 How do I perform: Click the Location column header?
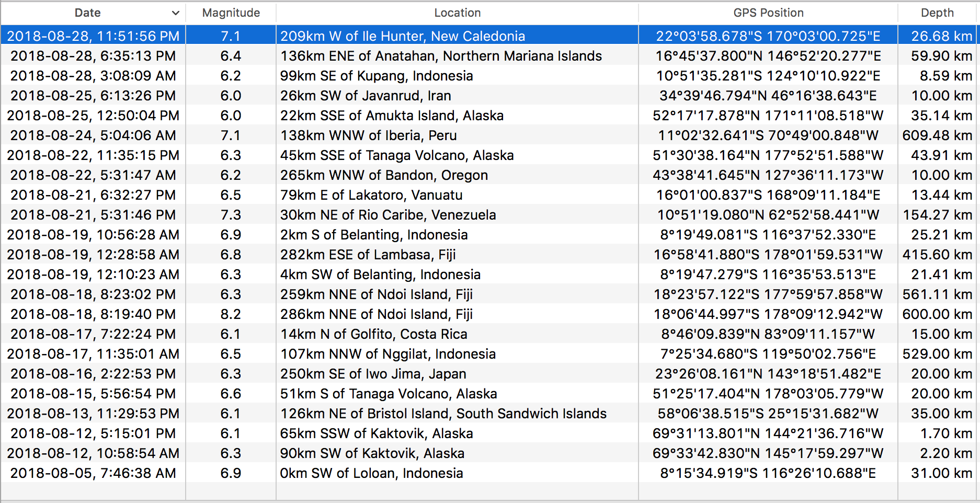click(457, 13)
